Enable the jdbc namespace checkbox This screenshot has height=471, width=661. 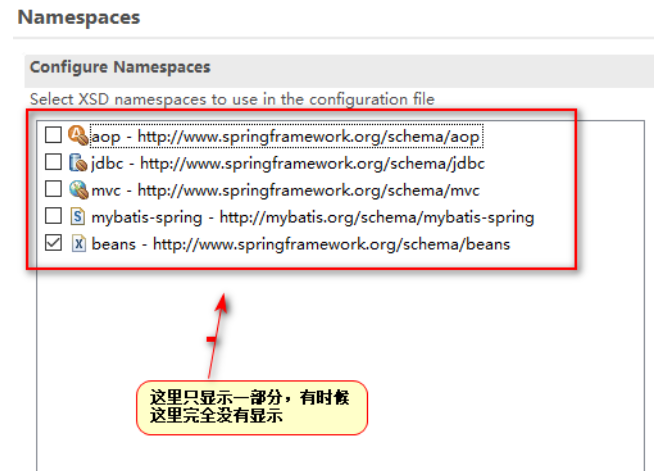coord(53,162)
